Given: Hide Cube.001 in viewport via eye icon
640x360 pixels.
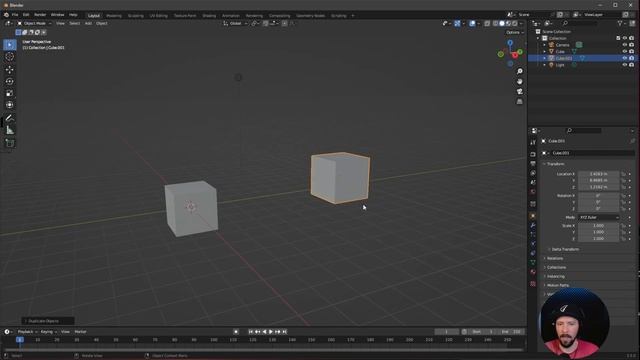Looking at the screenshot, I should tap(624, 58).
